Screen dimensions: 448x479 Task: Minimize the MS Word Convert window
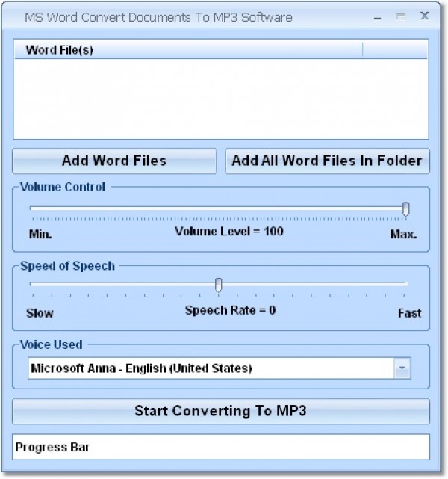[x=378, y=17]
